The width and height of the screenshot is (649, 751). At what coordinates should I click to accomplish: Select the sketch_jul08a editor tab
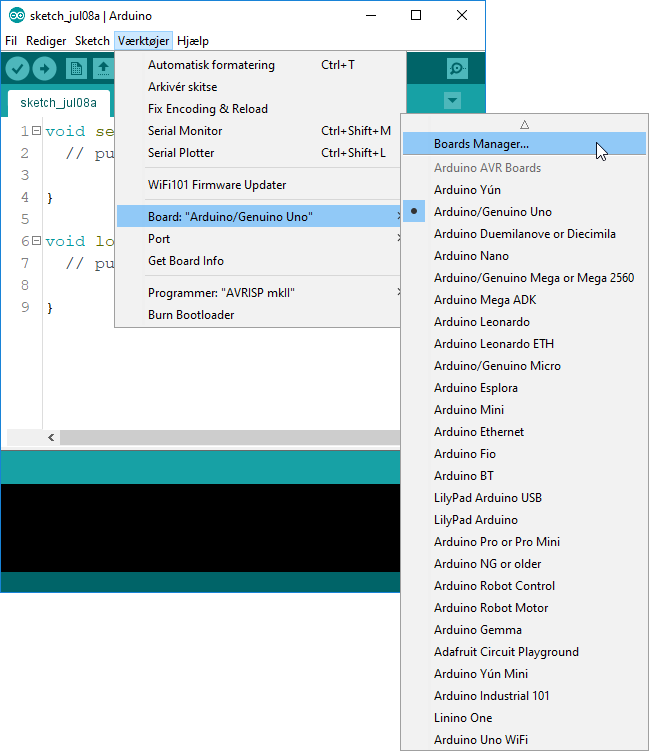(58, 103)
